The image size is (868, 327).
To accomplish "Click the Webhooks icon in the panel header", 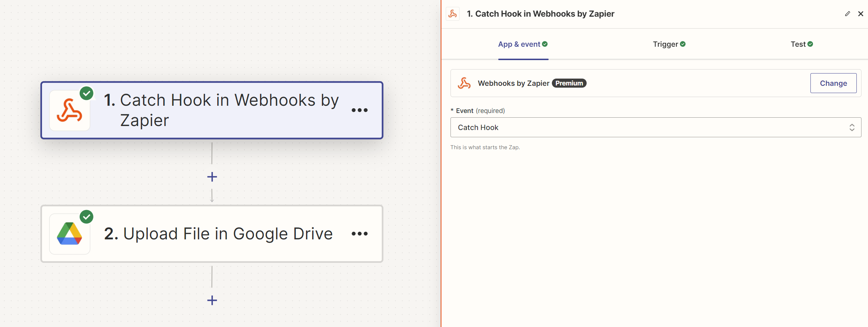I will tap(453, 14).
